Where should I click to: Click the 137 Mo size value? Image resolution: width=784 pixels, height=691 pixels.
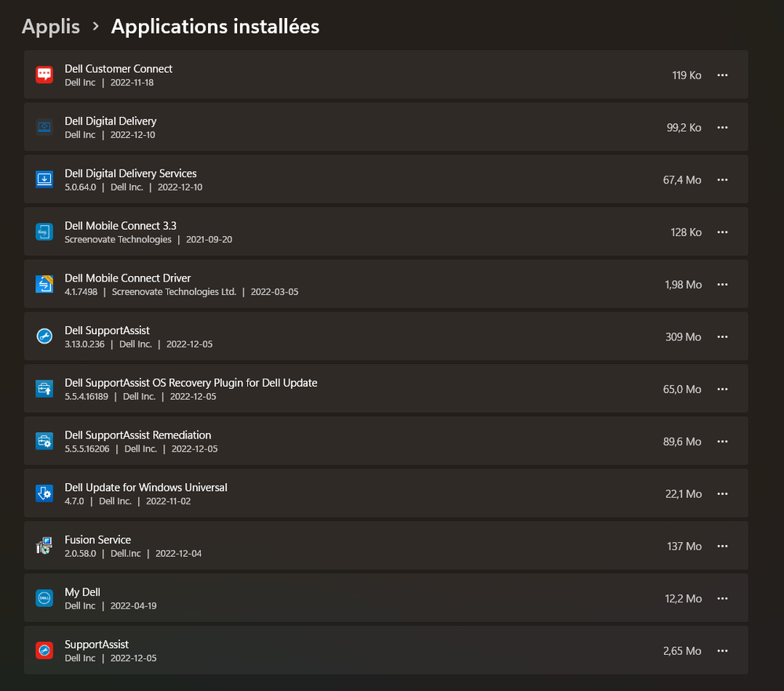tap(684, 546)
